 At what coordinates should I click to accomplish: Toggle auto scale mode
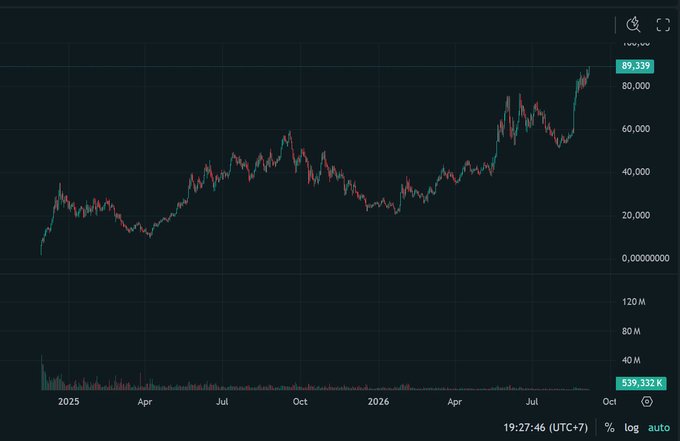click(659, 428)
